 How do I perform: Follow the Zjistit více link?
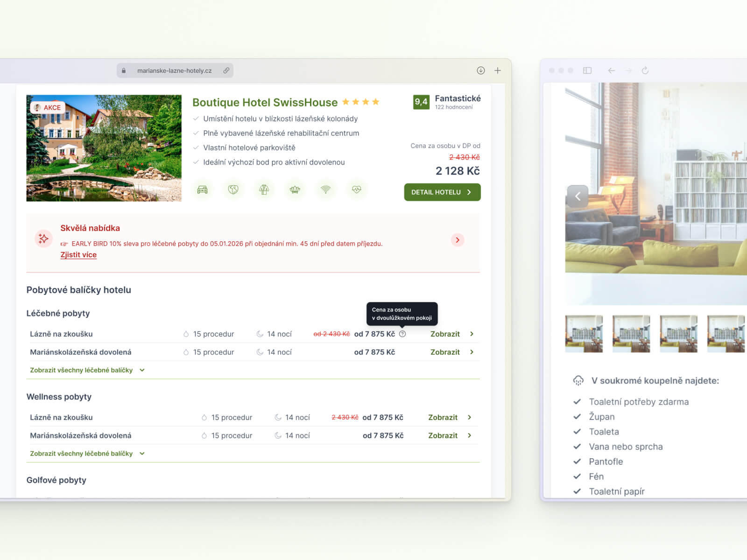[x=78, y=255]
